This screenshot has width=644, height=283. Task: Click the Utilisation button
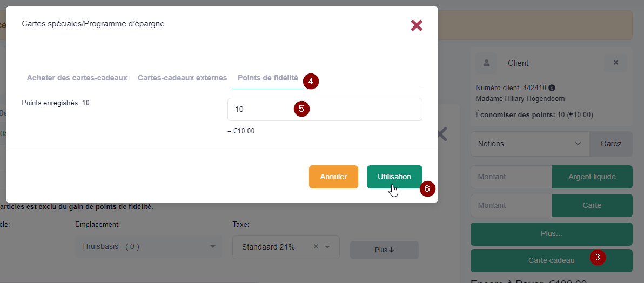[394, 177]
